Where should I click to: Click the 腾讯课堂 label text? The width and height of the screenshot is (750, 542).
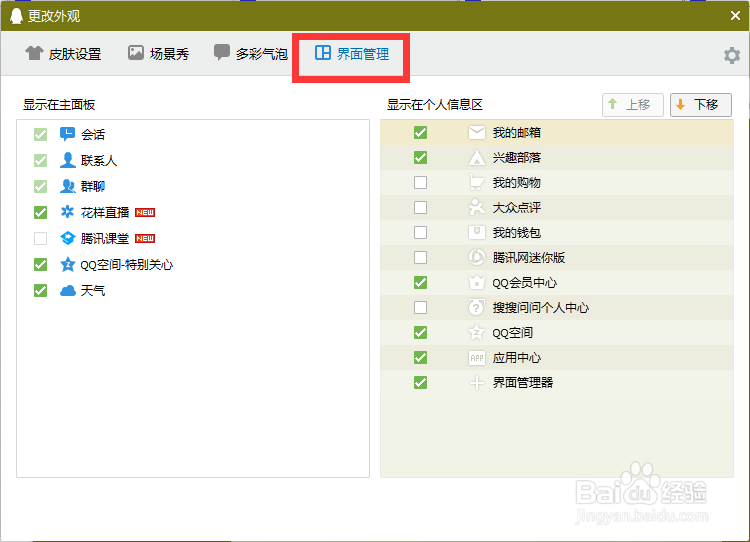105,238
